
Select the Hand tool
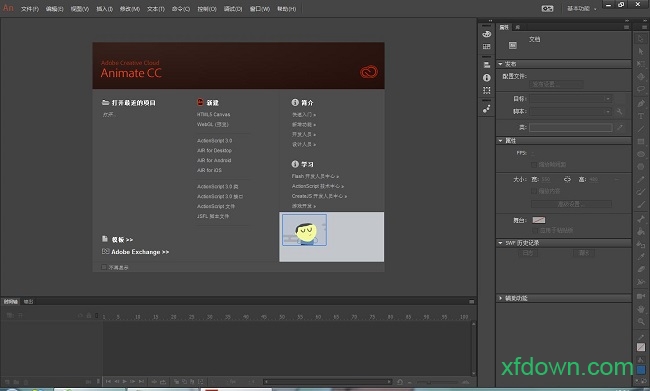641,309
